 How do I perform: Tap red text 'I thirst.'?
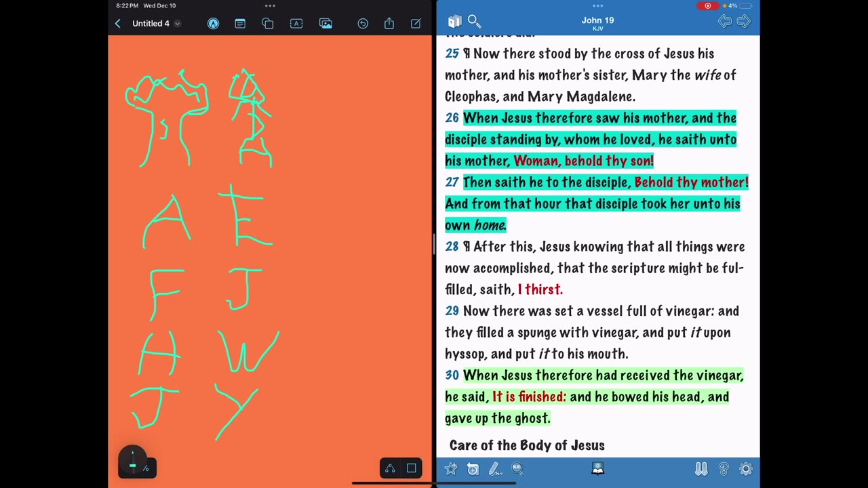coord(540,289)
